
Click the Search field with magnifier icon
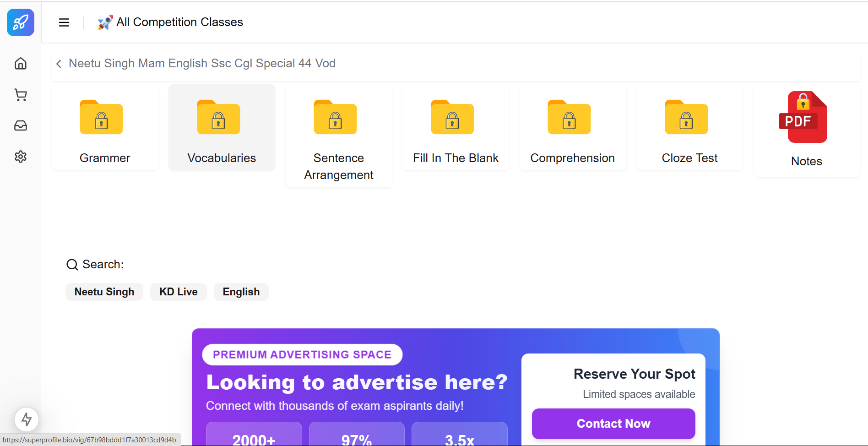tap(95, 264)
